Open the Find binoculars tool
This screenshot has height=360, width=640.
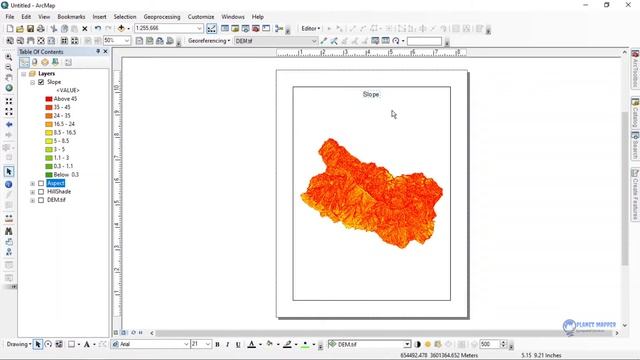pyautogui.click(x=9, y=231)
